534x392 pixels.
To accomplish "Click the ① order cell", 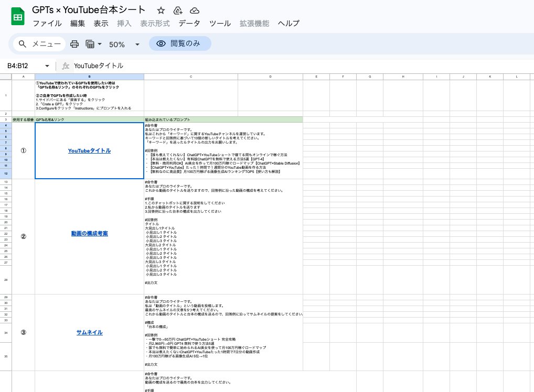I will 24,150.
